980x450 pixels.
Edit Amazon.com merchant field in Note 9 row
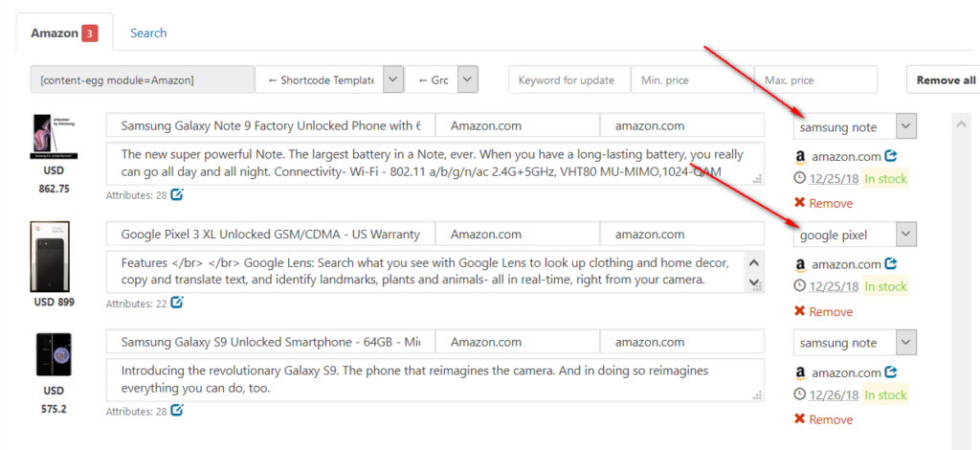518,125
